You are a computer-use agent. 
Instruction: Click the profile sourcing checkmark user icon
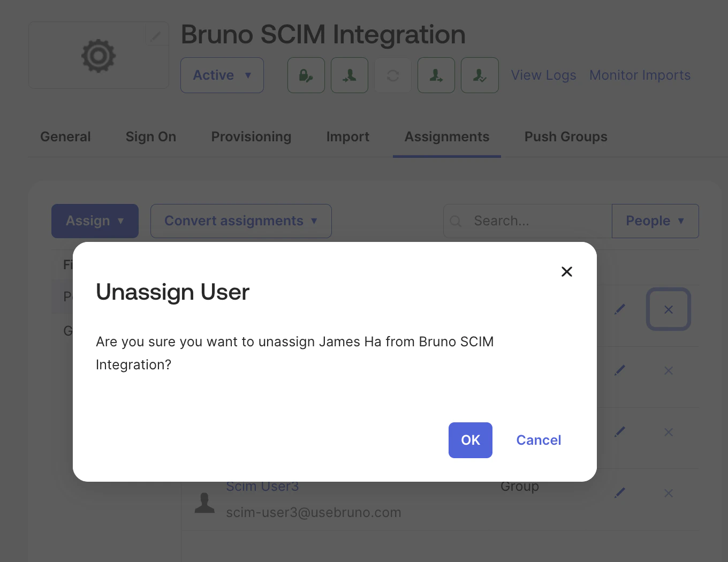tap(480, 75)
